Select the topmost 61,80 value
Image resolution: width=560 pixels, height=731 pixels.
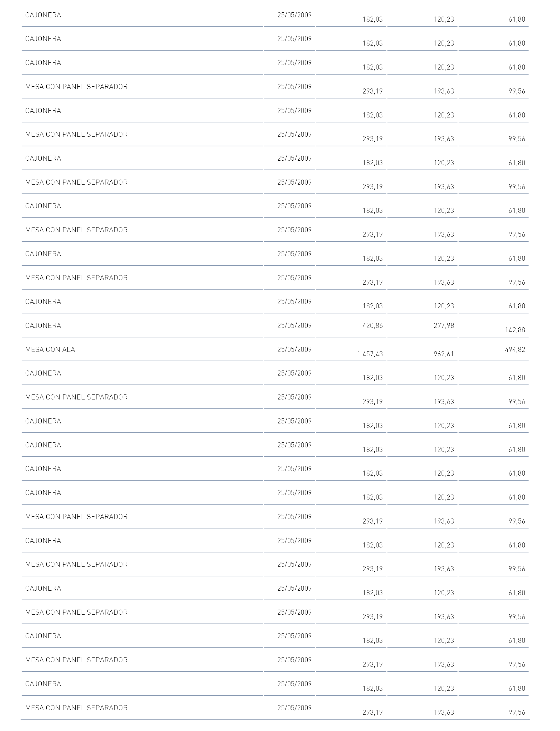[517, 19]
